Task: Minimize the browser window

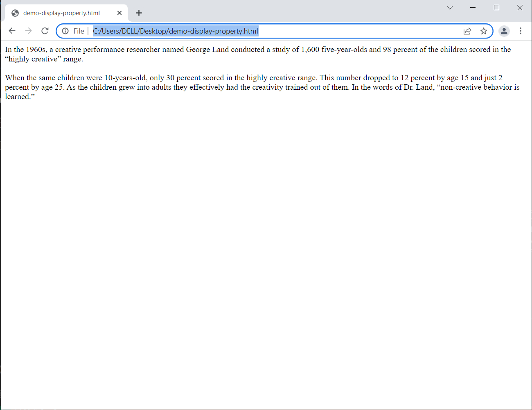Action: (x=473, y=8)
